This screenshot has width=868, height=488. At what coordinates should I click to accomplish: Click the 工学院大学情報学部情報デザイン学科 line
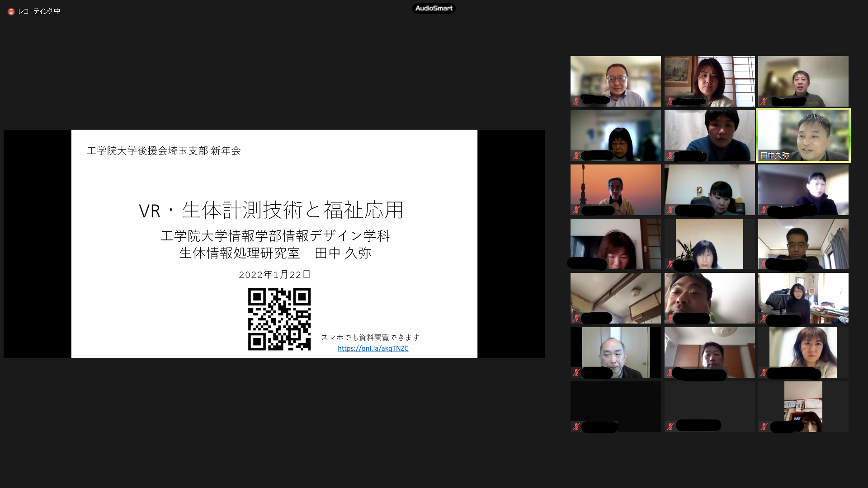tap(275, 235)
